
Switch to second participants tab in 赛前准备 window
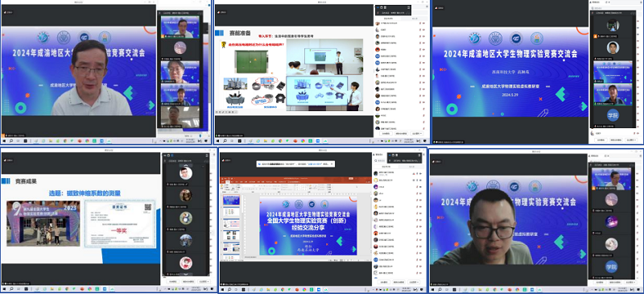click(414, 19)
